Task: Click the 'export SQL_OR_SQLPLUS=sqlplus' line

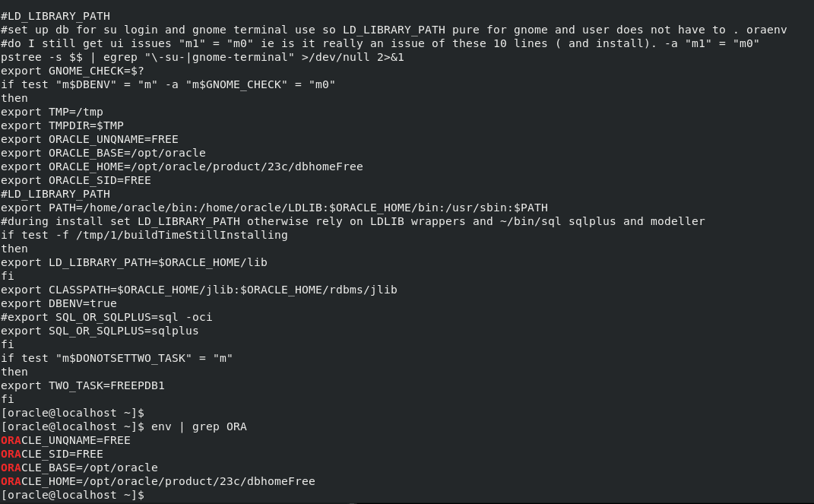Action: click(100, 331)
